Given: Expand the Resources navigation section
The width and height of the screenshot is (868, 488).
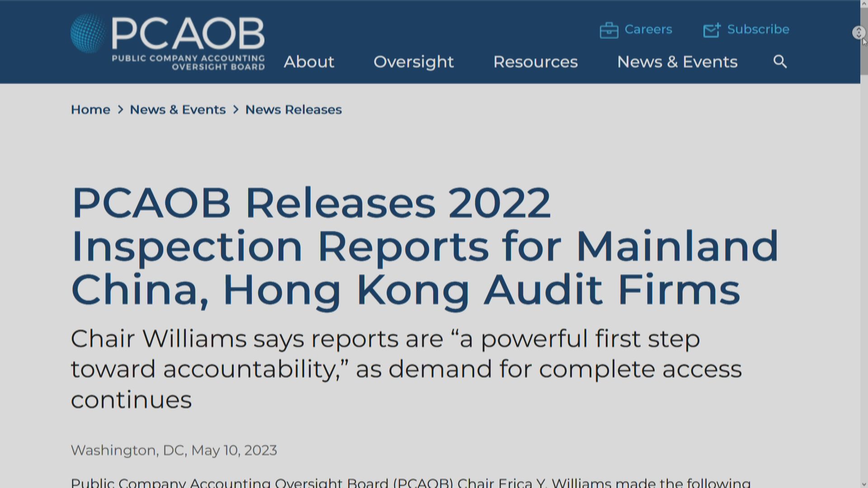Looking at the screenshot, I should [536, 62].
